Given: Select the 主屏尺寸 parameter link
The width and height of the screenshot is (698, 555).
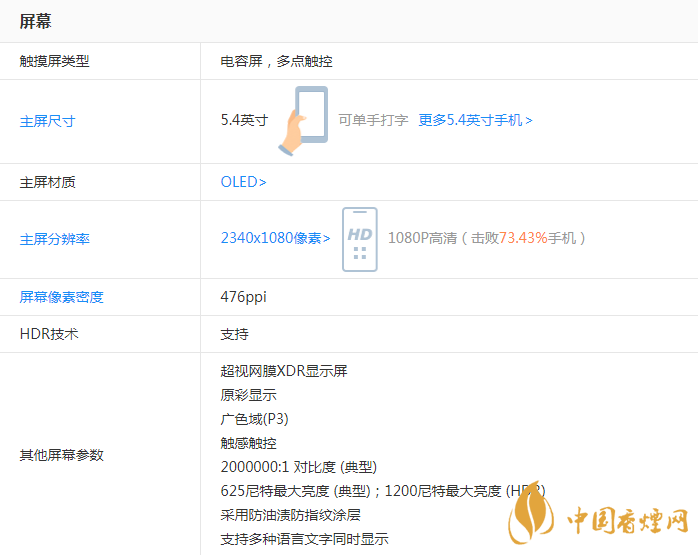Looking at the screenshot, I should click(x=47, y=121).
